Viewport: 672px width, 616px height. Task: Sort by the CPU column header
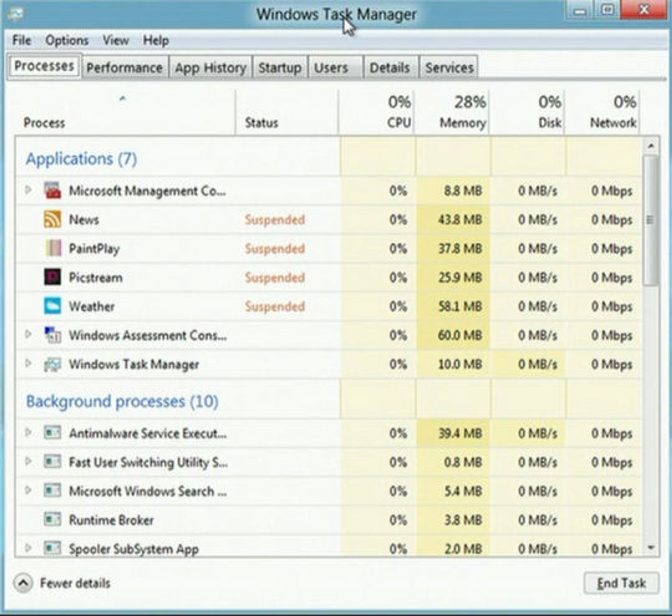376,113
